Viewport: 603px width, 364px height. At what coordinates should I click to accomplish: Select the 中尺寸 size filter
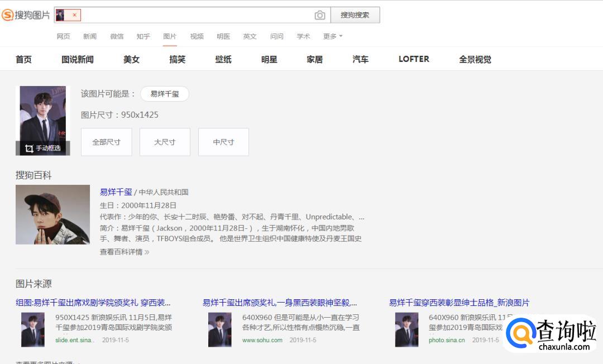point(223,142)
